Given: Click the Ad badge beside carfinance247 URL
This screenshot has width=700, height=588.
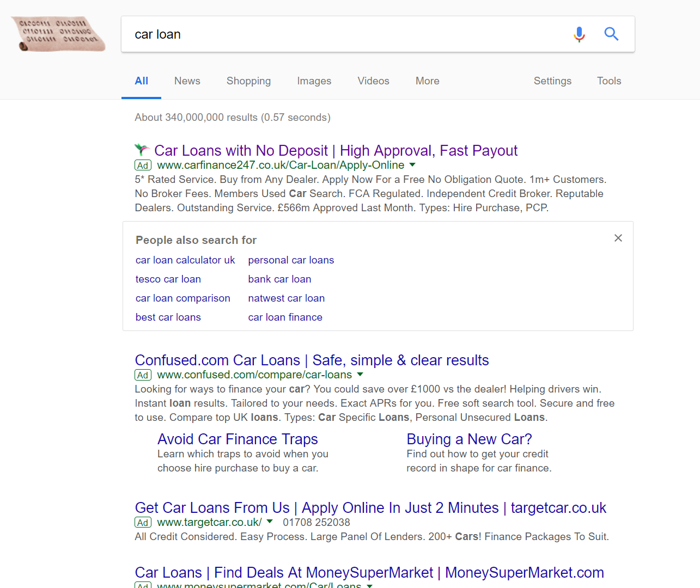Looking at the screenshot, I should point(143,166).
